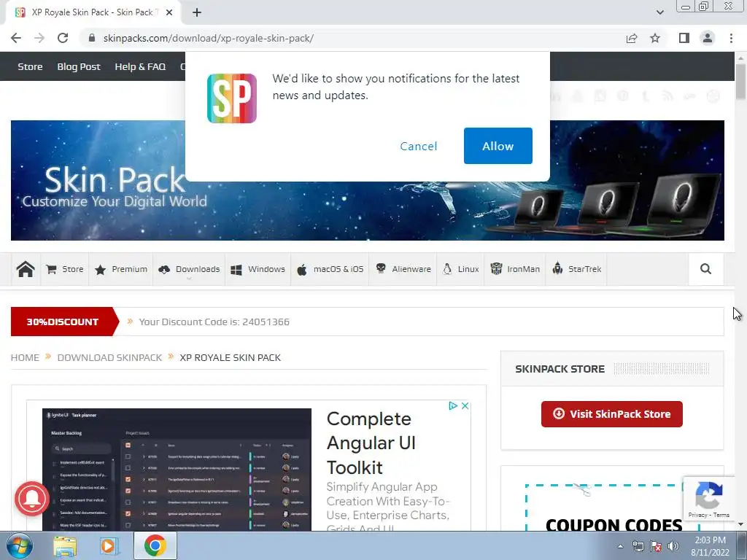Open the IronMan category
The image size is (747, 560).
coord(515,269)
